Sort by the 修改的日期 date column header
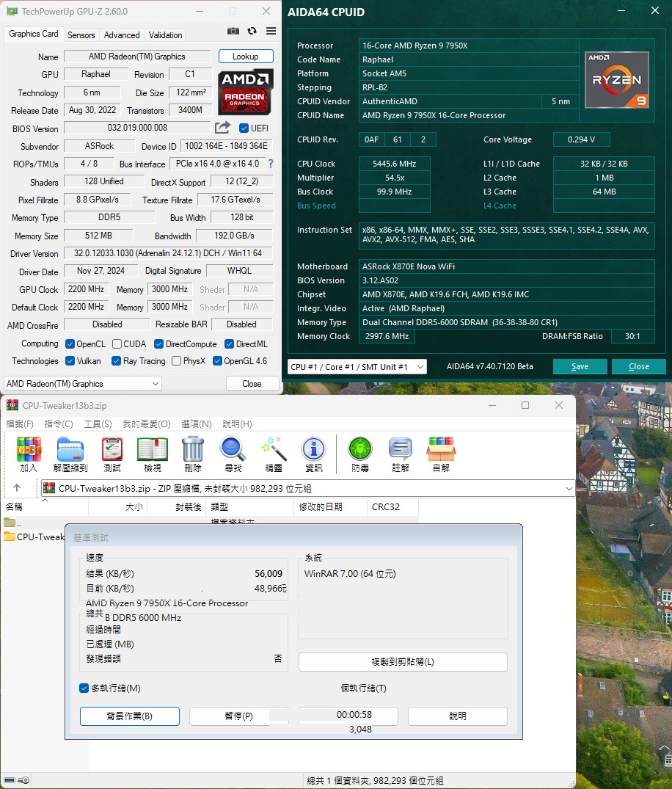The image size is (672, 789). [x=330, y=506]
